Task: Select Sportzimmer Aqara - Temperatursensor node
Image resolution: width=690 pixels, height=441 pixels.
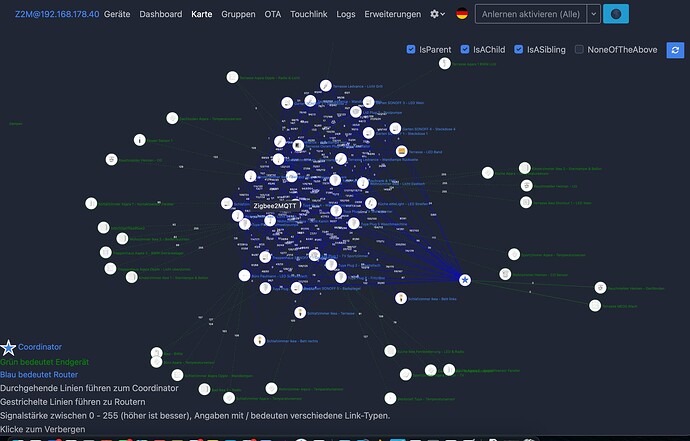Action: pos(514,254)
